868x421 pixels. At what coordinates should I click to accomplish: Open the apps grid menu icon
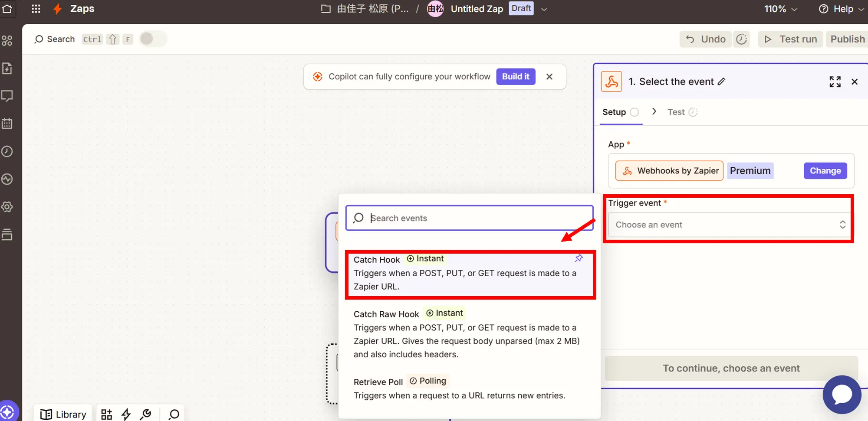[36, 9]
